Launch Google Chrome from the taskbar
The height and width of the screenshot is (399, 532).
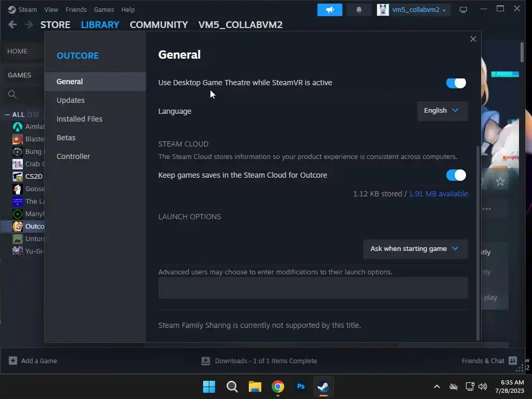278,387
